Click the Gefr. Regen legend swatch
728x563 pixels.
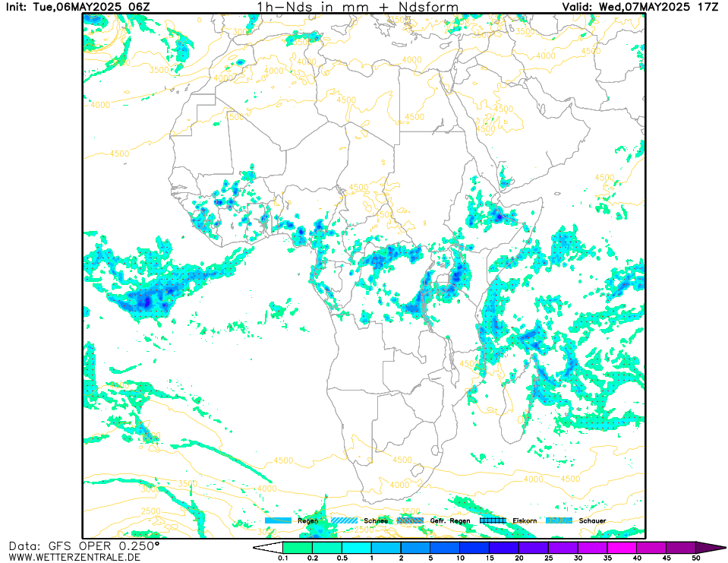(x=411, y=520)
